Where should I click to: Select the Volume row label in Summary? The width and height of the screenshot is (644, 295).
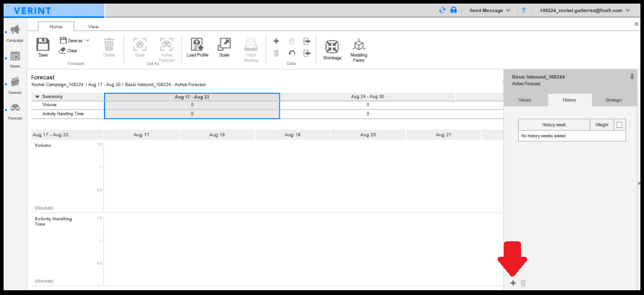point(50,105)
